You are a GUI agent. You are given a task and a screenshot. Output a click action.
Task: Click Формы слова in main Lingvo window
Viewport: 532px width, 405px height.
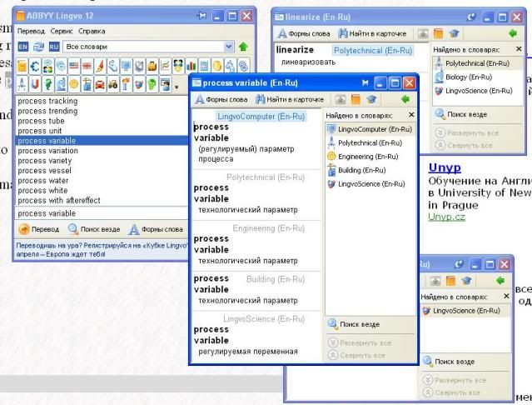pos(156,229)
